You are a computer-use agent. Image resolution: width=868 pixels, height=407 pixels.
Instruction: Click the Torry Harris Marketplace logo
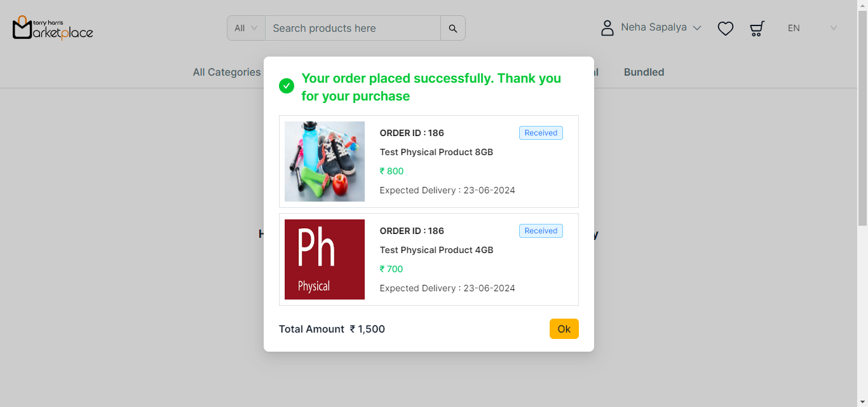point(53,28)
